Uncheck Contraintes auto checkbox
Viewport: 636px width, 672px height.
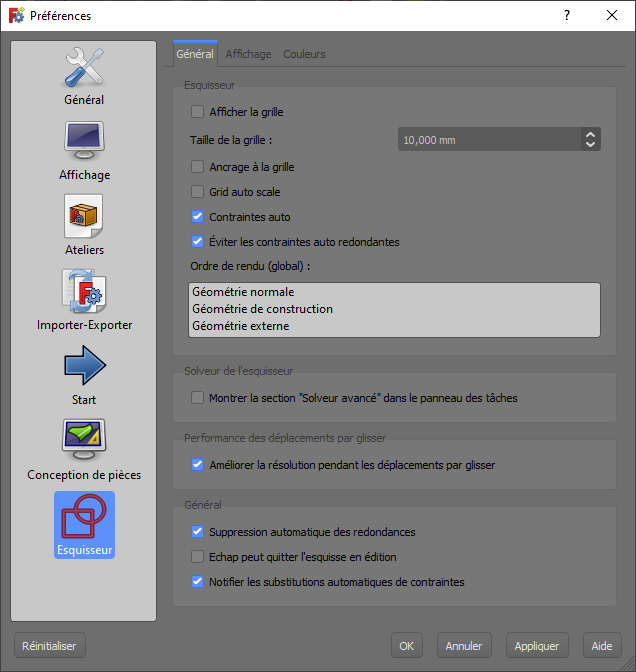[197, 217]
